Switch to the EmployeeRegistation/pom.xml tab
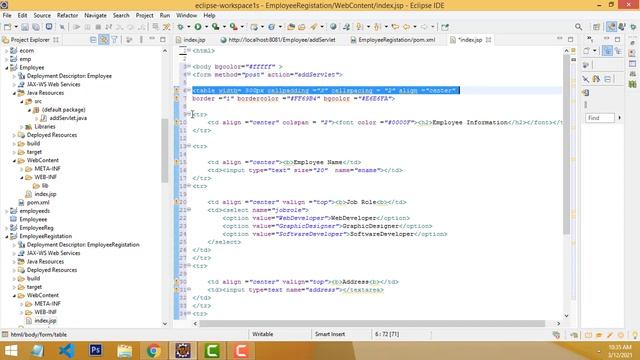The width and height of the screenshot is (640, 360). [393, 40]
